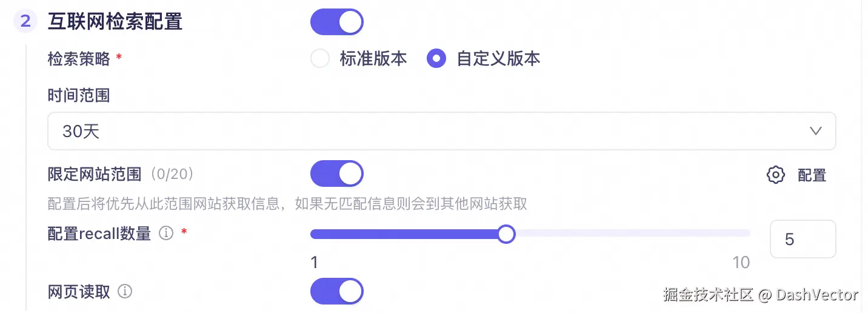Screen dimensions: 868x313
Task: Click the chevron arrow of 时间范围 selector
Action: 816,131
